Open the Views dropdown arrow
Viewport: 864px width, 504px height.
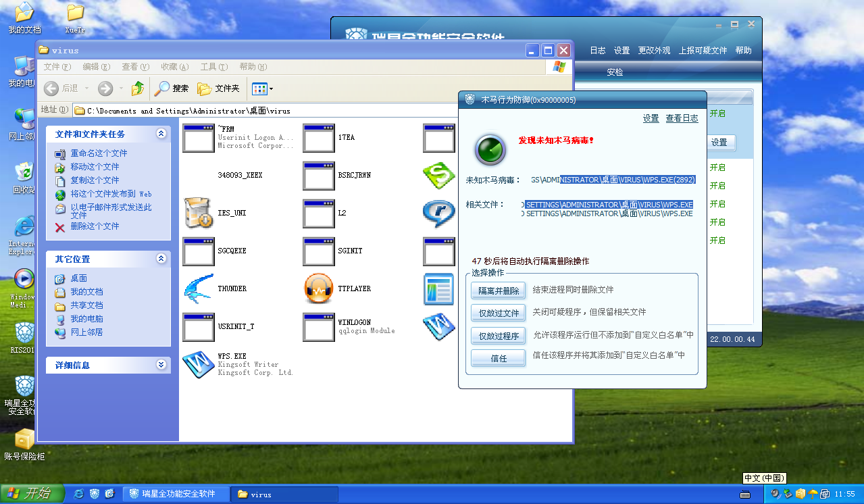[x=272, y=89]
